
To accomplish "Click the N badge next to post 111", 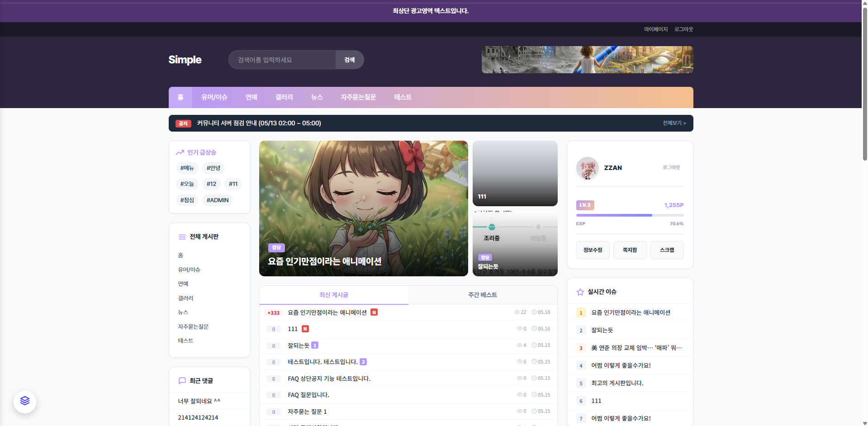I will point(305,329).
